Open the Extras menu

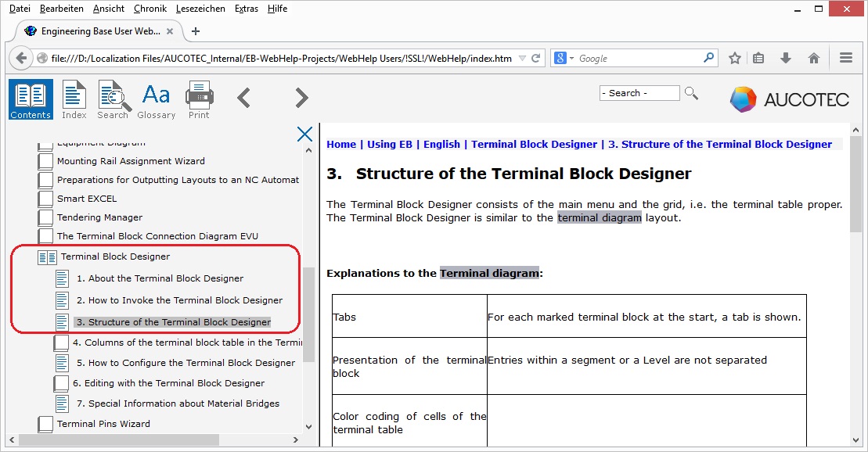click(247, 9)
